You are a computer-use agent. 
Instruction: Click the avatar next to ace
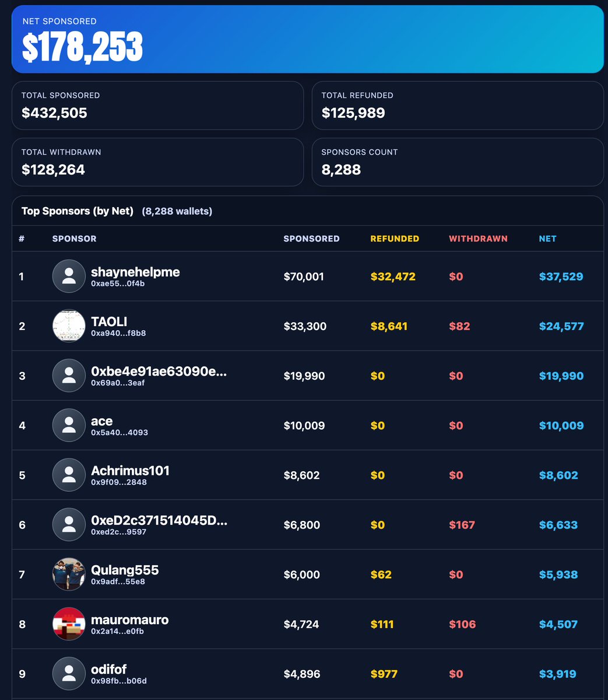point(69,425)
